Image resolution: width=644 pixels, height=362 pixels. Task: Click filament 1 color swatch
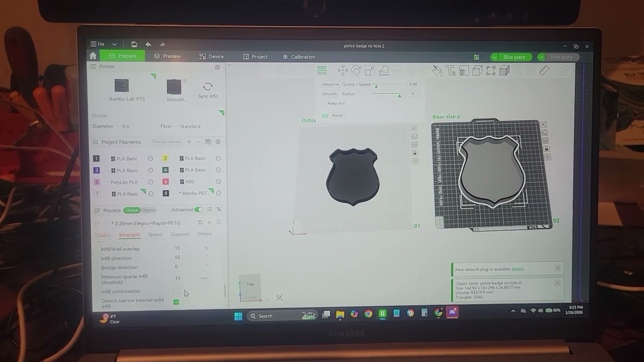[x=97, y=158]
